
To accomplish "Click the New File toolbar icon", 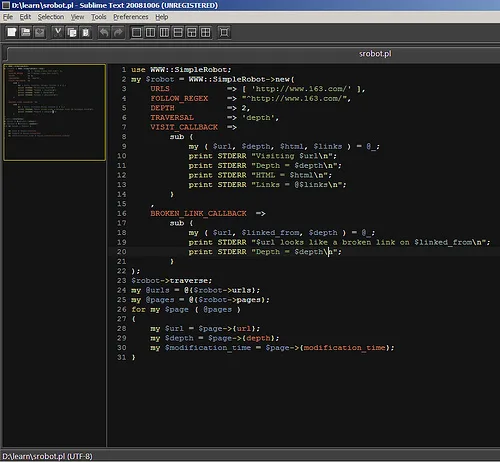I will pyautogui.click(x=12, y=32).
